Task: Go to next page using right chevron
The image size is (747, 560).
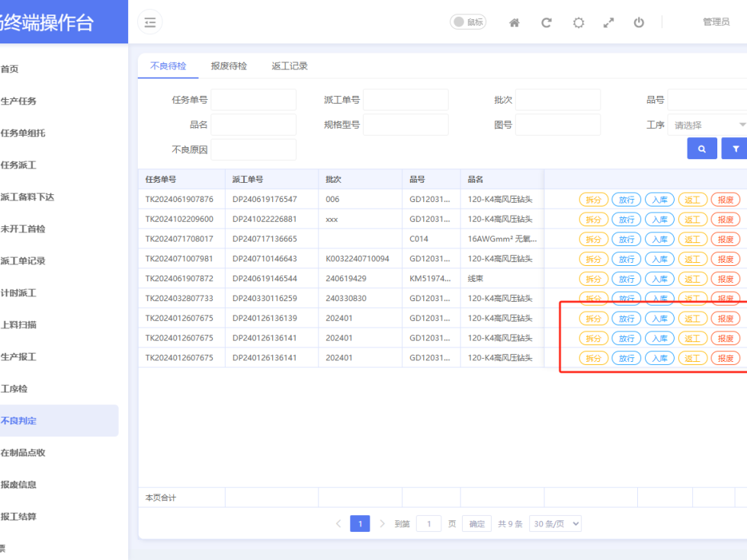Action: (383, 523)
